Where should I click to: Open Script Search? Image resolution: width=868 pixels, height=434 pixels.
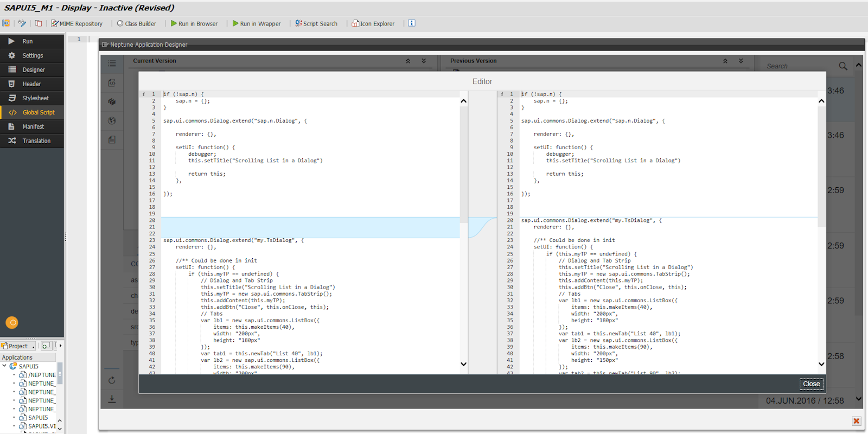pos(316,23)
